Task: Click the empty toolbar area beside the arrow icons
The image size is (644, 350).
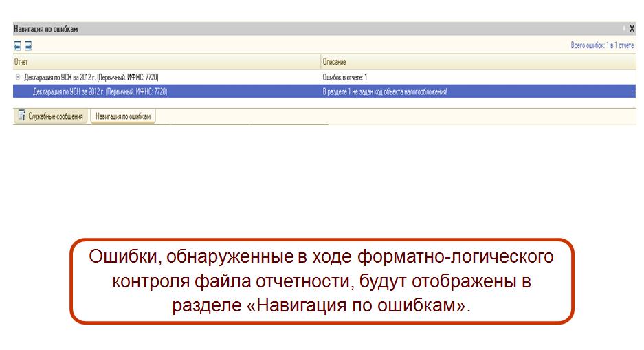Action: (275, 46)
